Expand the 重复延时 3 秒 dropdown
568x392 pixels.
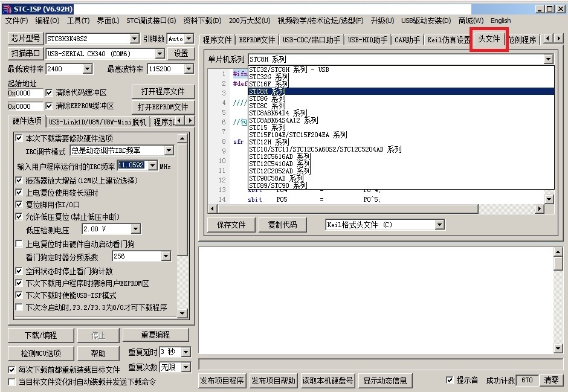186,352
